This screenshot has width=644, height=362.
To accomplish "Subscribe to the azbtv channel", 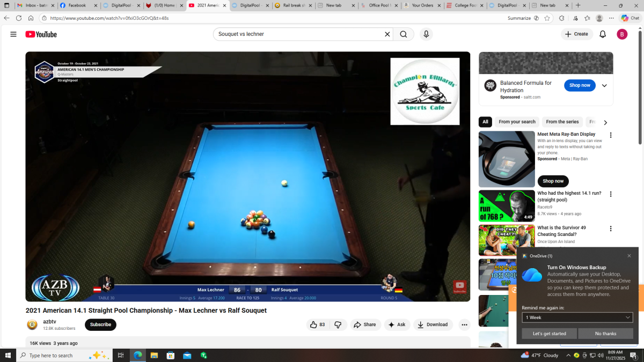I will pyautogui.click(x=100, y=324).
